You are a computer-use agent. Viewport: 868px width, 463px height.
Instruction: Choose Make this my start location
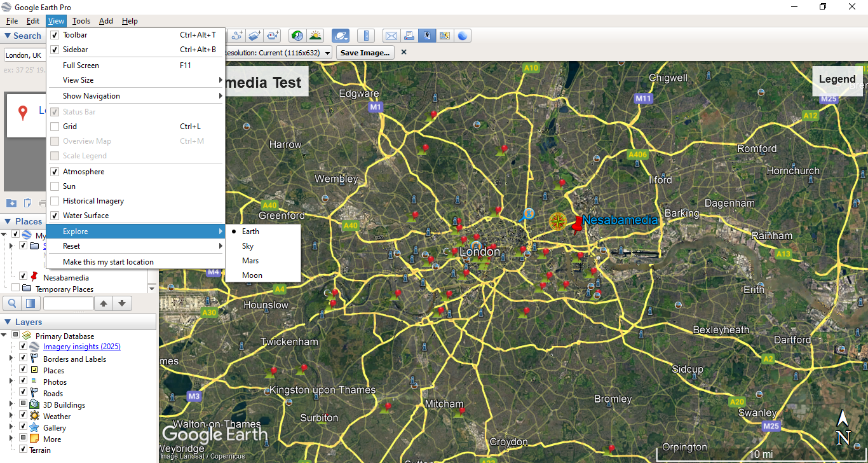tap(108, 262)
